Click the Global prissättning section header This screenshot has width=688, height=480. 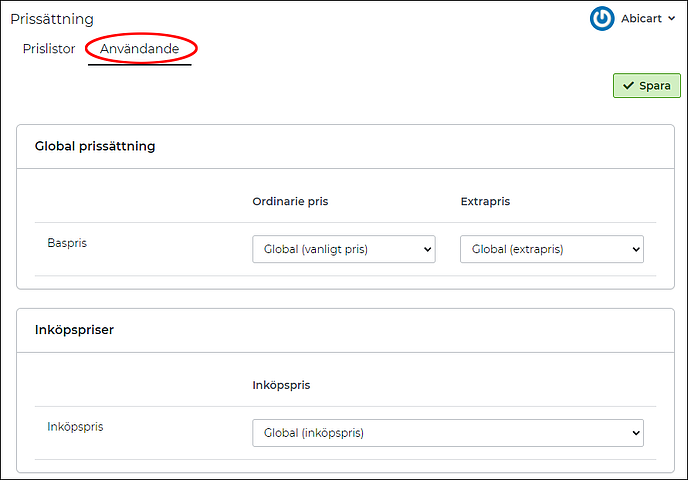(95, 146)
